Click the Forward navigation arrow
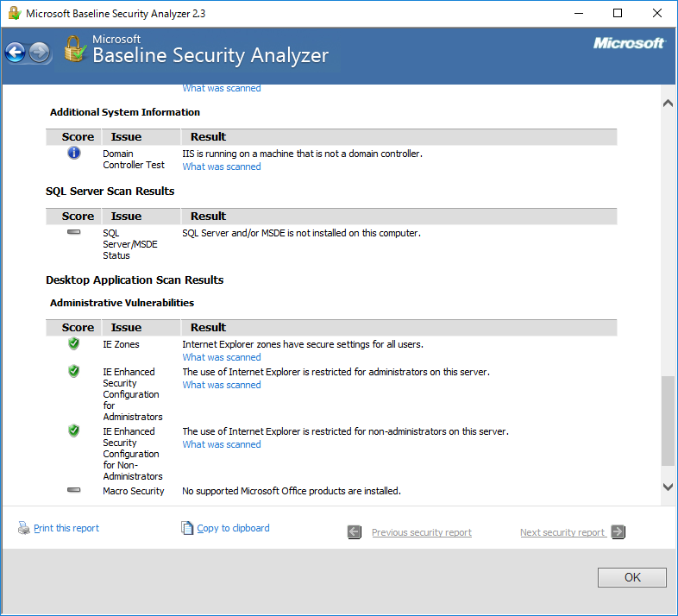 (x=40, y=53)
